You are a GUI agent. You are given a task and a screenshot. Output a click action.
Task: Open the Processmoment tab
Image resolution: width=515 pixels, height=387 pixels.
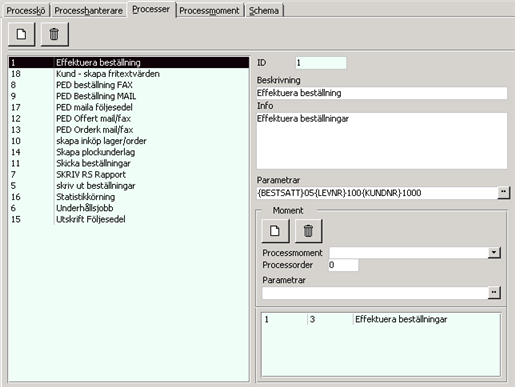(x=209, y=11)
